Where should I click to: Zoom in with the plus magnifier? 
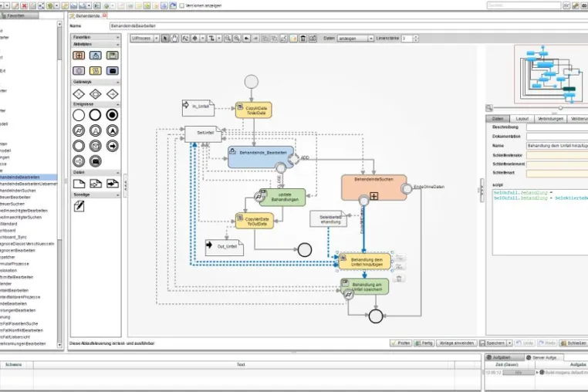(x=237, y=39)
